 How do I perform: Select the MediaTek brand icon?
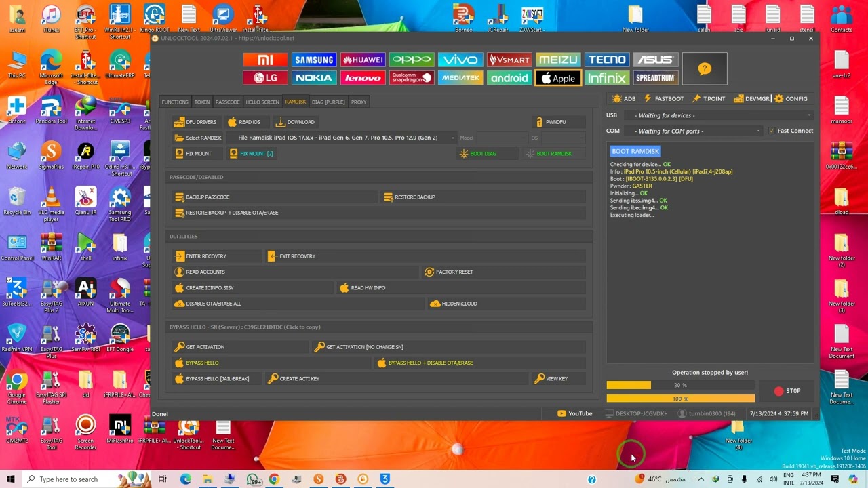(460, 78)
